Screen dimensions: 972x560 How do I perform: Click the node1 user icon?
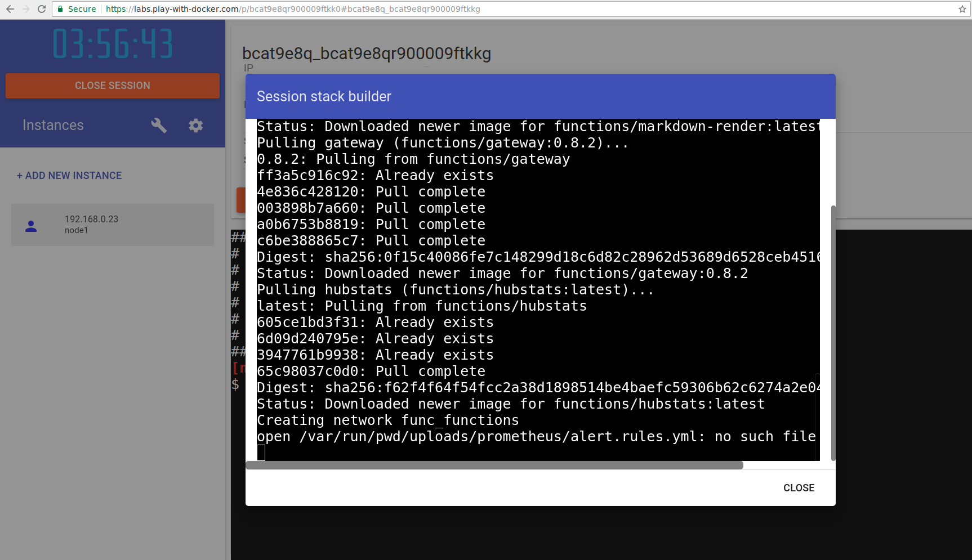[30, 225]
